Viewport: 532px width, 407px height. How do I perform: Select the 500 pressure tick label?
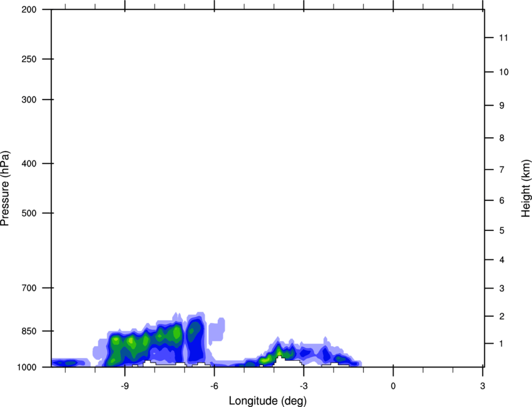(29, 213)
